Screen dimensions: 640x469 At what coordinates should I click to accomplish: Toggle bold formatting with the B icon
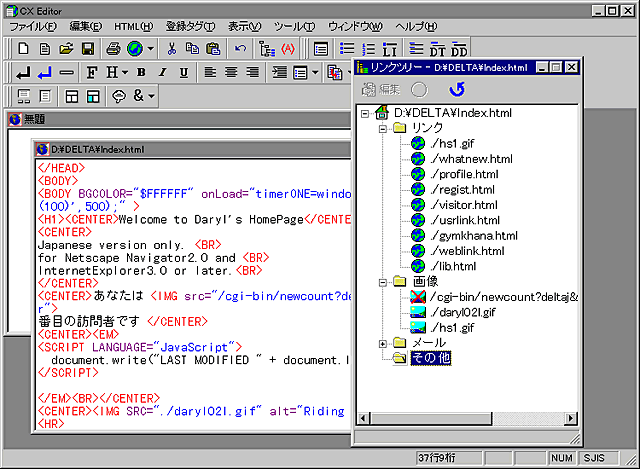(142, 73)
